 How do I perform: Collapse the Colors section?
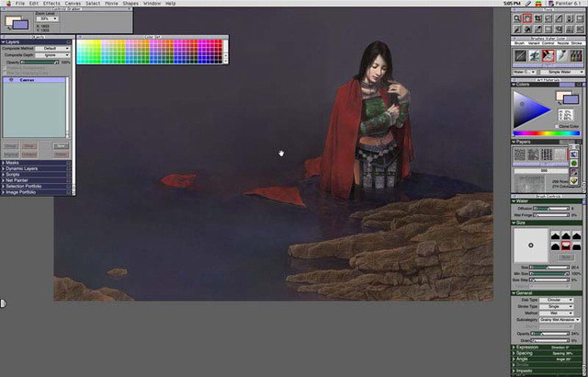514,85
